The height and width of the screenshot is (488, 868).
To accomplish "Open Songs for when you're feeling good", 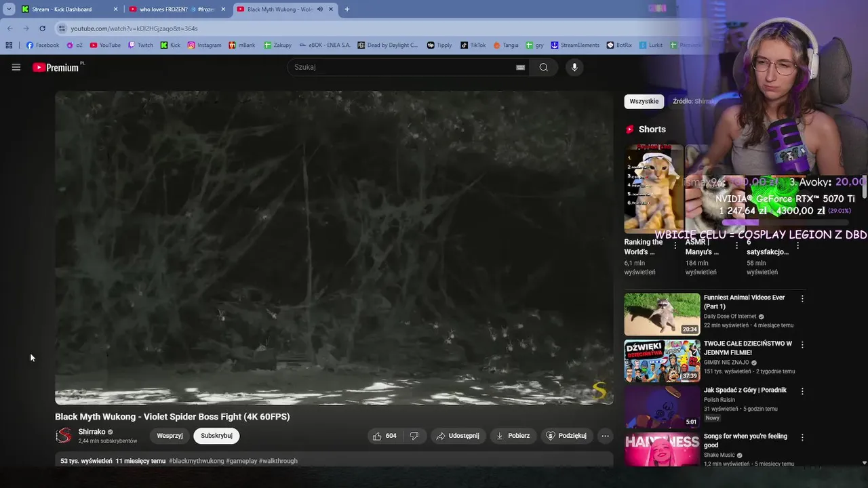I will (745, 441).
